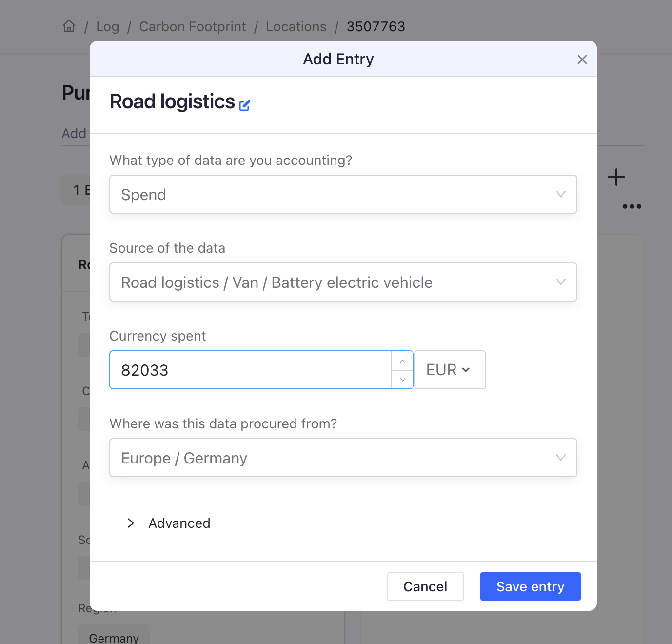Click the home icon in breadcrumb
The image size is (672, 644).
pyautogui.click(x=69, y=26)
